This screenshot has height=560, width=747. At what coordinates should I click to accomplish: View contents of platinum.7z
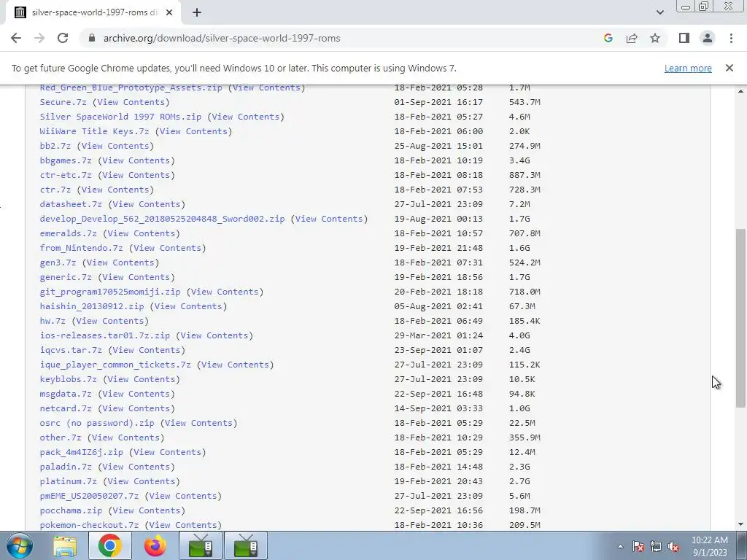point(142,481)
